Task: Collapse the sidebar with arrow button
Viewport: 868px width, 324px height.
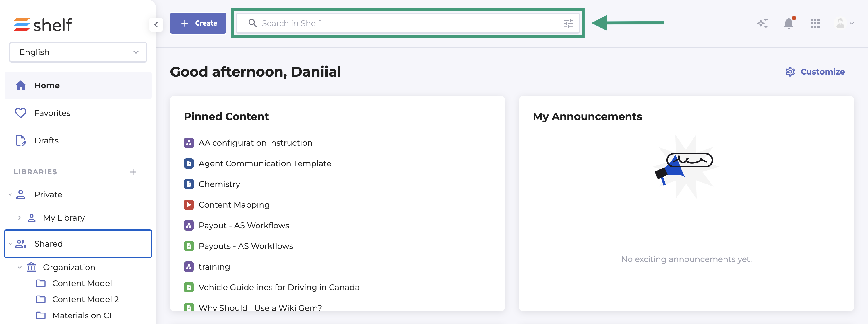Action: 156,25
